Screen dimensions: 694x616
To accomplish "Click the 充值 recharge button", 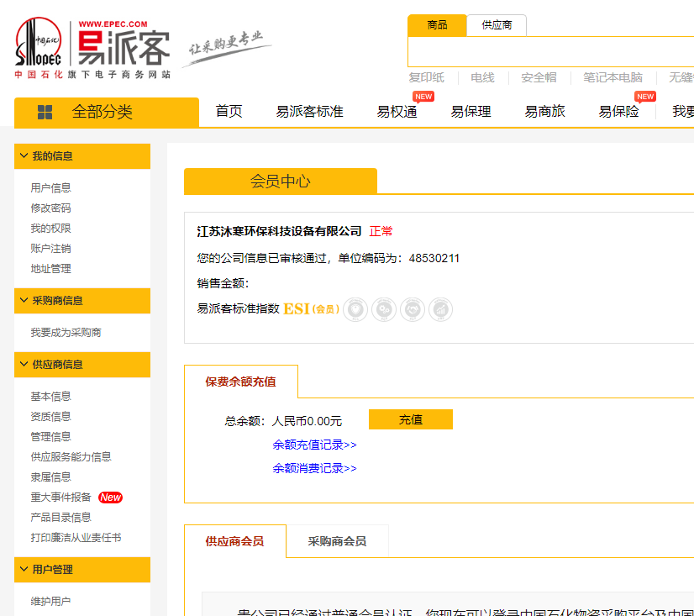I will tap(411, 419).
